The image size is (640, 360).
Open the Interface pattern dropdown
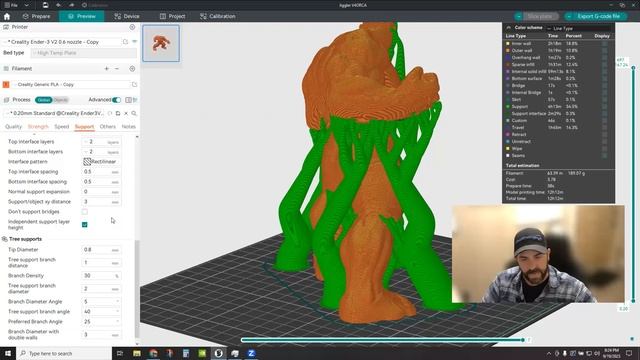(102, 162)
